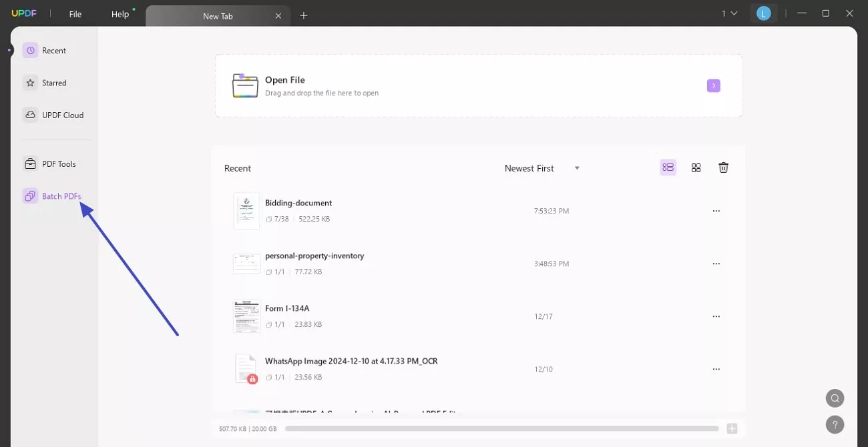Screen dimensions: 868x447
Task: Expand Open File options with purple arrow
Action: pos(713,85)
